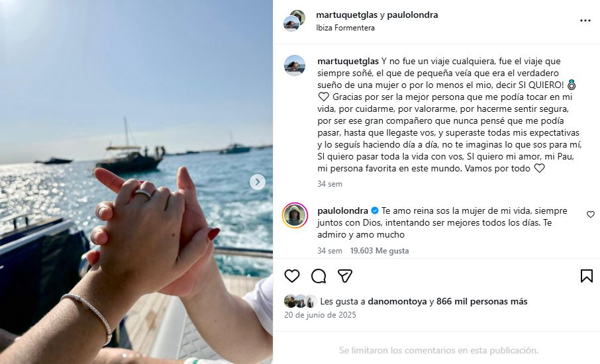Viewport: 600px width, 364px height.
Task: Share the post with the paper plane icon
Action: (345, 276)
